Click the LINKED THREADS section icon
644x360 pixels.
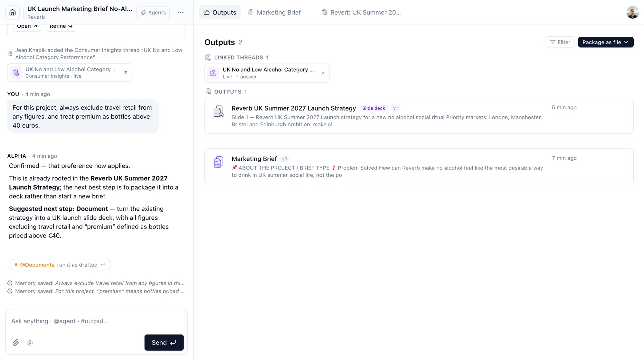click(x=208, y=57)
